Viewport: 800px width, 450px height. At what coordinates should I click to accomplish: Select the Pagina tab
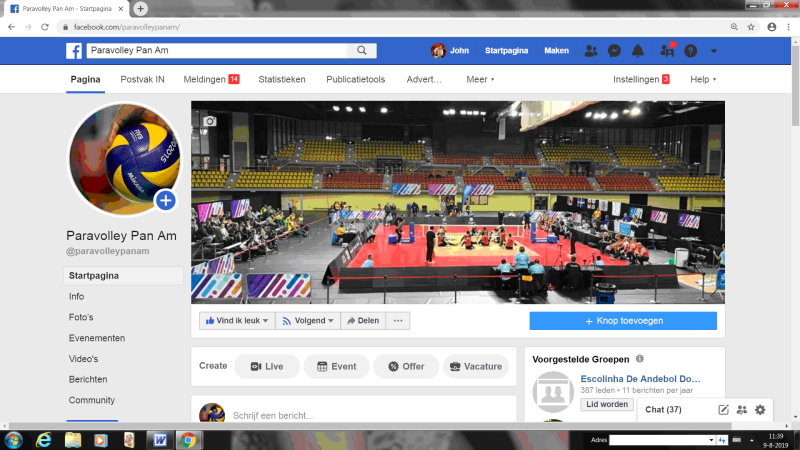[x=85, y=80]
